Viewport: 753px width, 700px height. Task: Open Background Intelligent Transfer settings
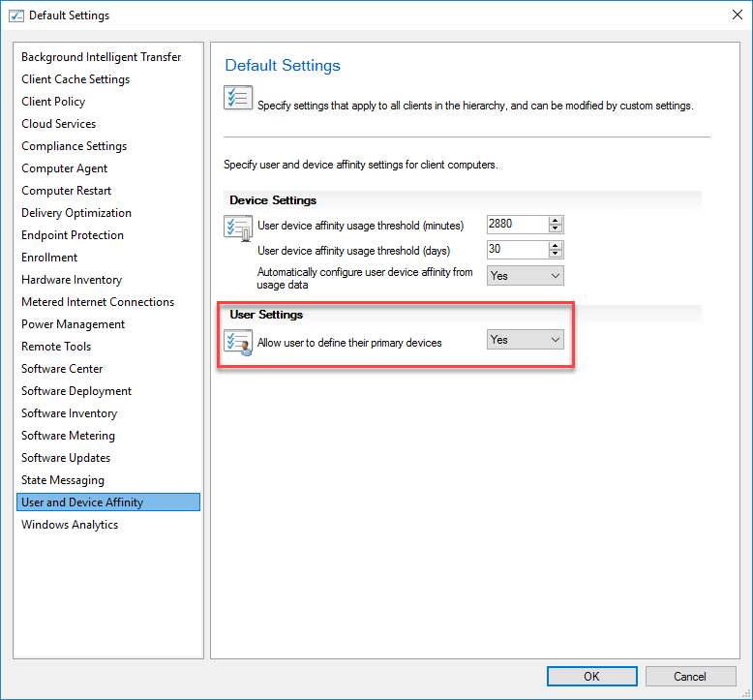point(101,57)
